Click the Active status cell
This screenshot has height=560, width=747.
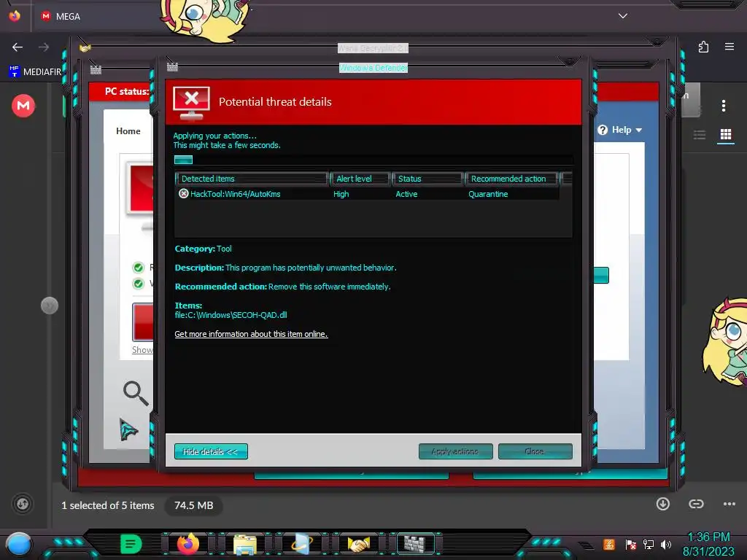(406, 194)
